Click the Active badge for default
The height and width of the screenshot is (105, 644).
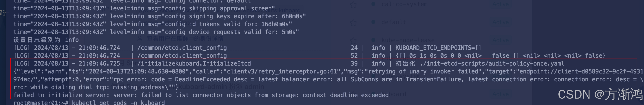501,22
